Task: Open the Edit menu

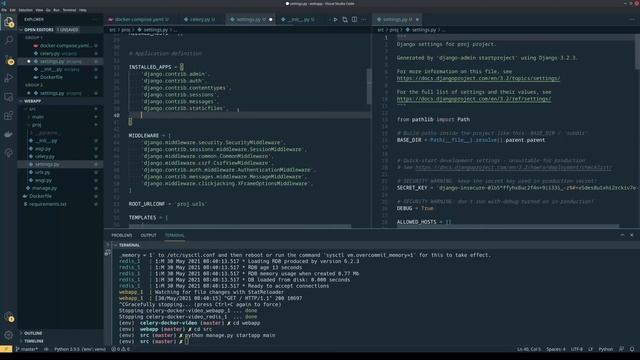Action: (x=13, y=10)
